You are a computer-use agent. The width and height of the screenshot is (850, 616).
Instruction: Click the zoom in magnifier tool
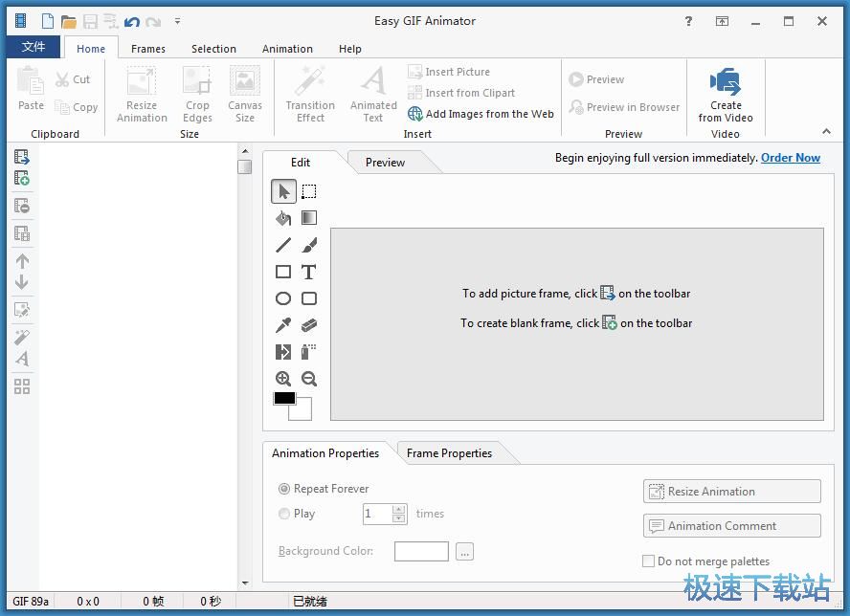pos(283,379)
